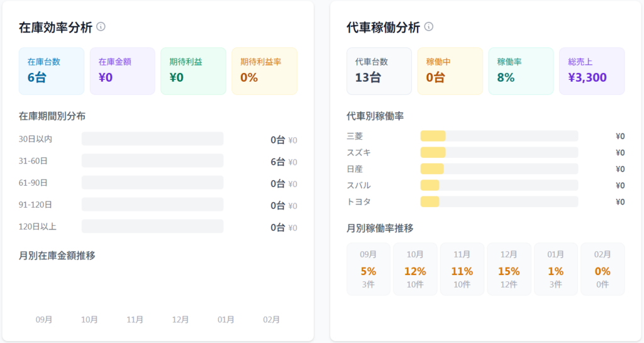This screenshot has height=343, width=644.
Task: Select the 01月 1% monthly tile
Action: [556, 269]
